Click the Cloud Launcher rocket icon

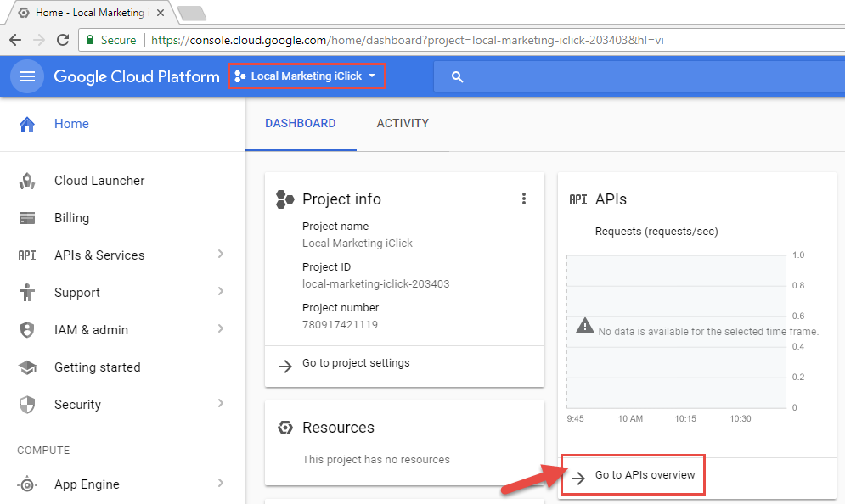pos(27,181)
